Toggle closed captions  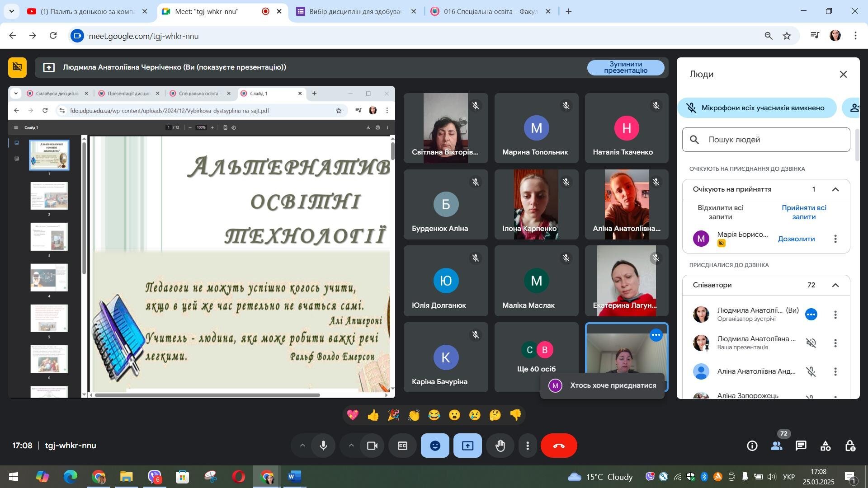402,446
